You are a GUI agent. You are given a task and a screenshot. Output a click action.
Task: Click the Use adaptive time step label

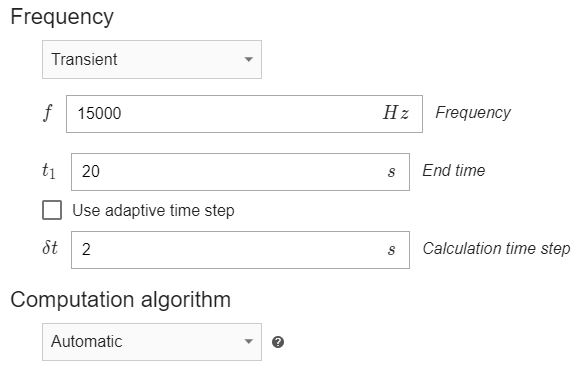(153, 211)
